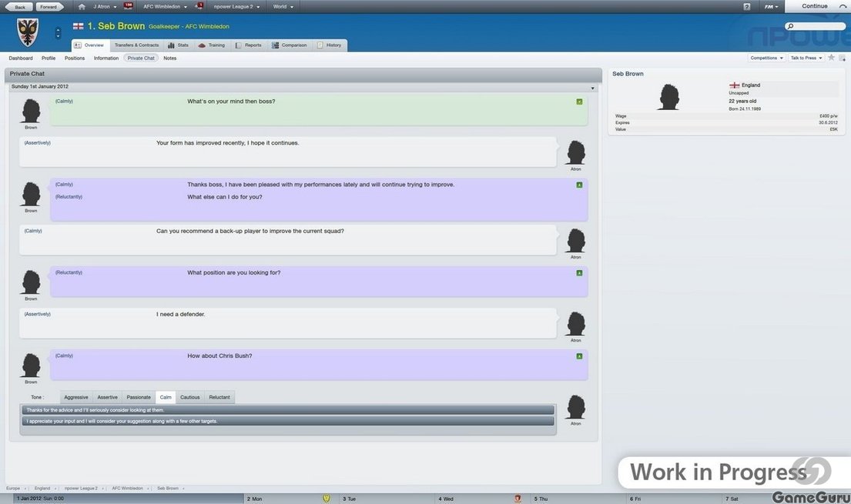Click the red match crest on Wednesday's calendar
851x504 pixels.
coord(518,499)
